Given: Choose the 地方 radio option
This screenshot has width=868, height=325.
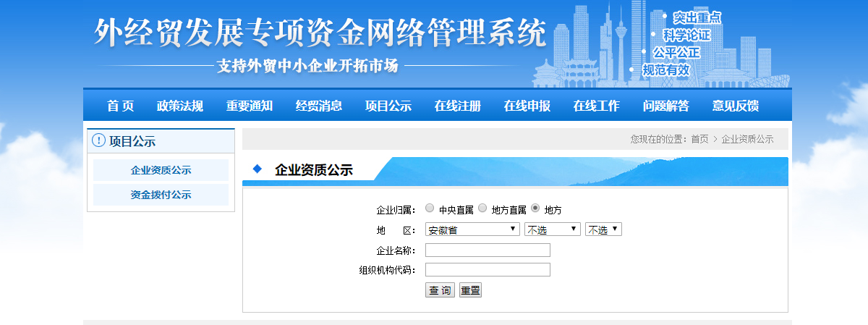Looking at the screenshot, I should pyautogui.click(x=535, y=208).
